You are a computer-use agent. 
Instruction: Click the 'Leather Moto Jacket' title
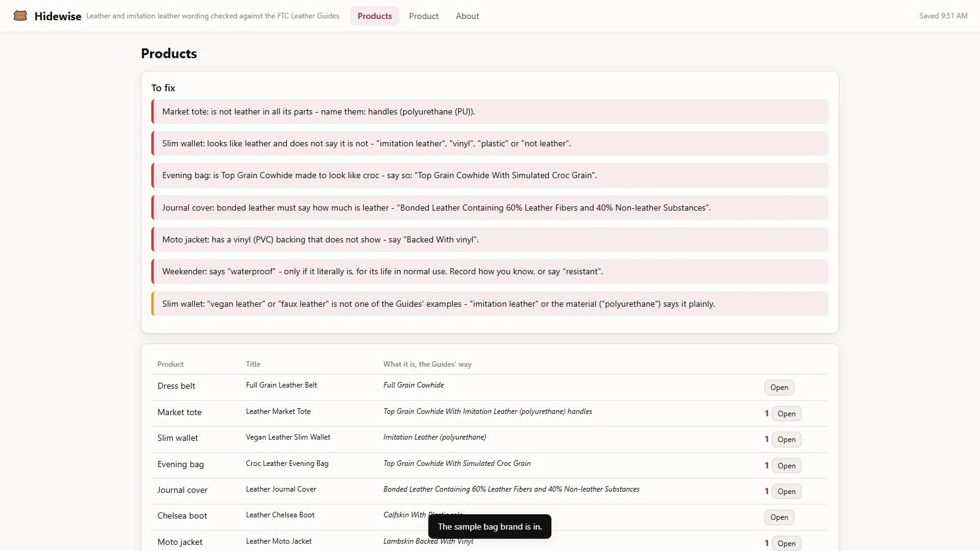pos(279,541)
